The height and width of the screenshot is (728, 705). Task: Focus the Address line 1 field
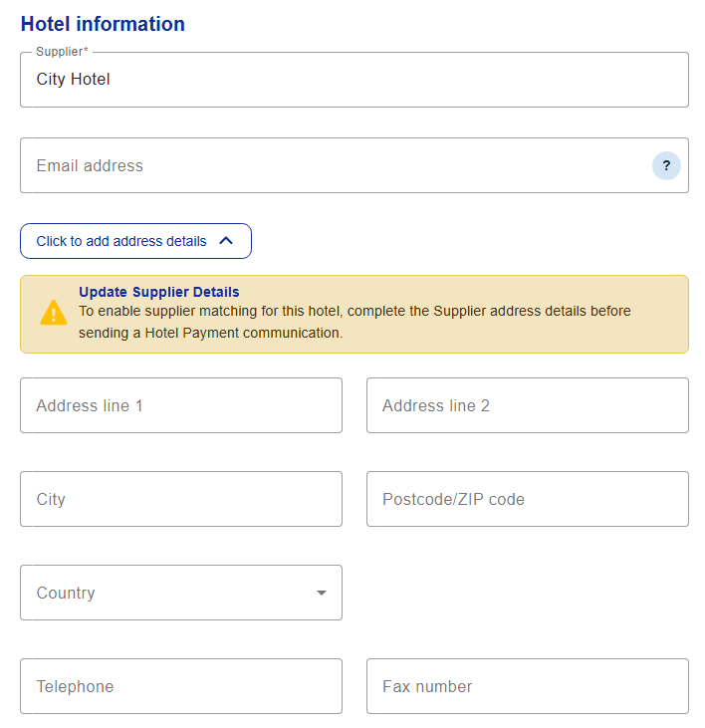point(181,405)
